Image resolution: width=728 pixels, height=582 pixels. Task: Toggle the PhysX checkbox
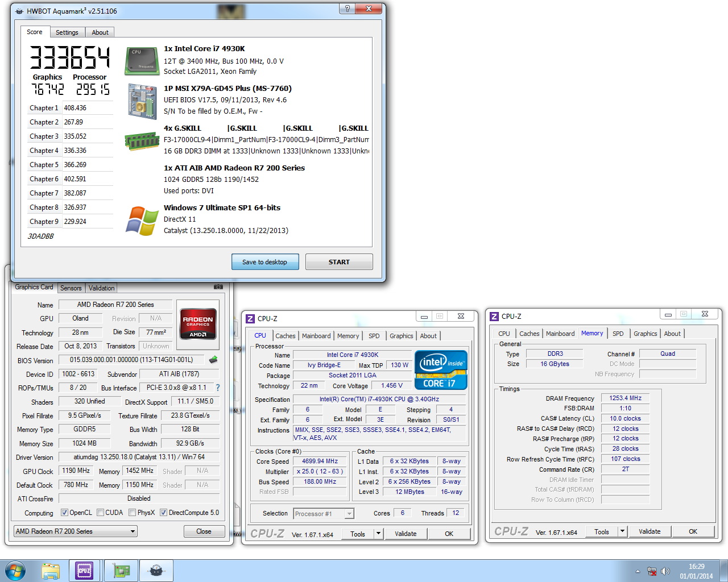132,513
